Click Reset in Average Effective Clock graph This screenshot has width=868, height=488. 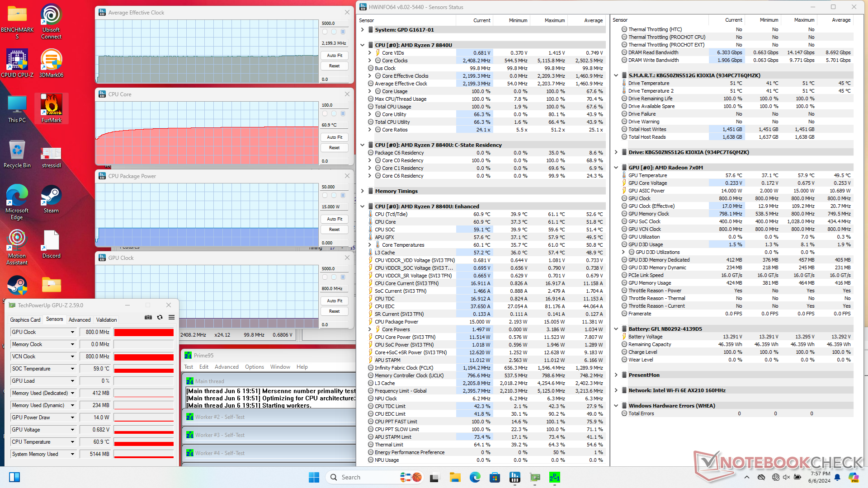[x=335, y=66]
